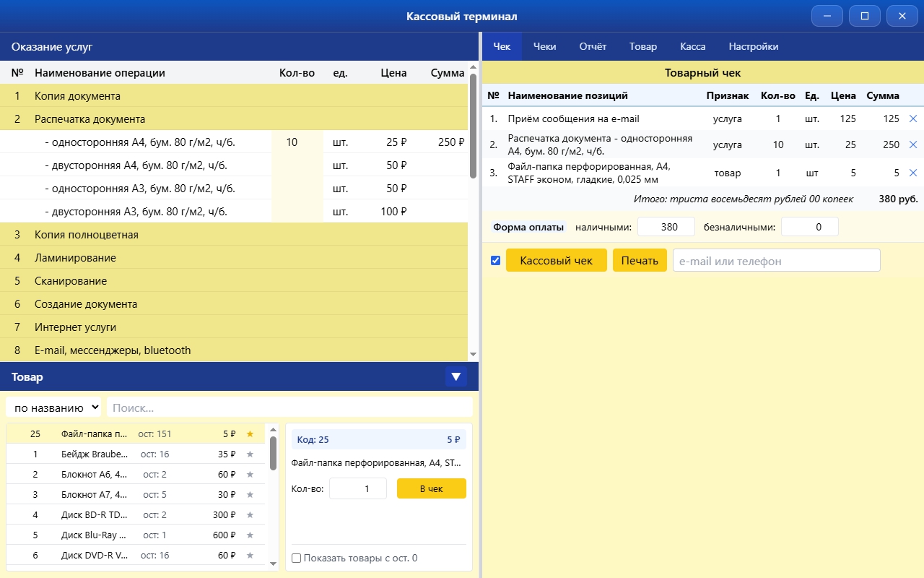Select product row 'Диск BD-R TD...'
This screenshot has height=578, width=924.
(136, 515)
